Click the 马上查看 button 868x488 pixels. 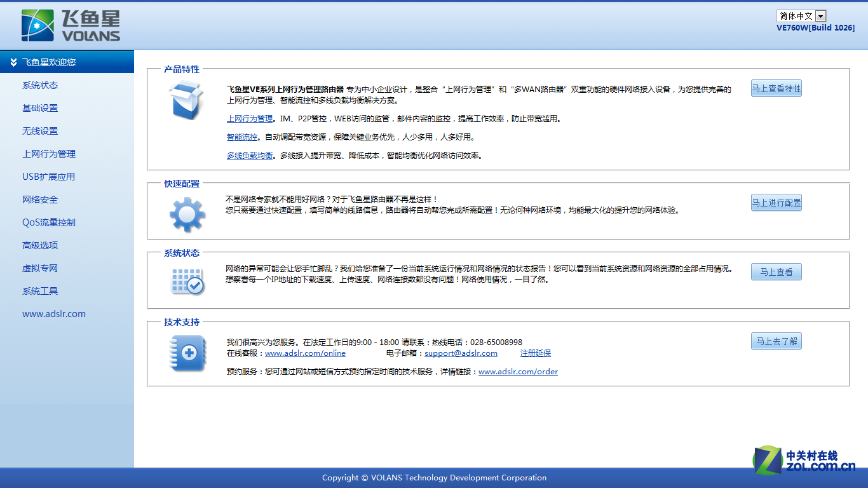click(x=776, y=272)
